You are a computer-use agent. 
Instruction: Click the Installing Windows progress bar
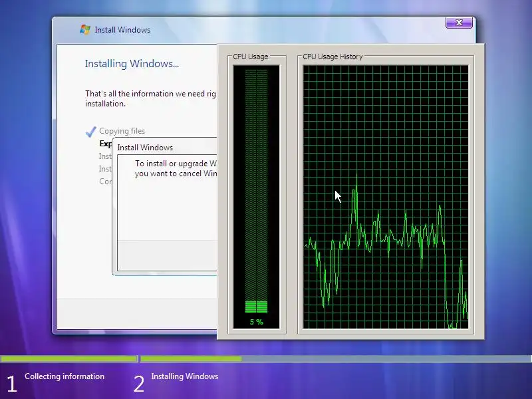[x=336, y=358]
